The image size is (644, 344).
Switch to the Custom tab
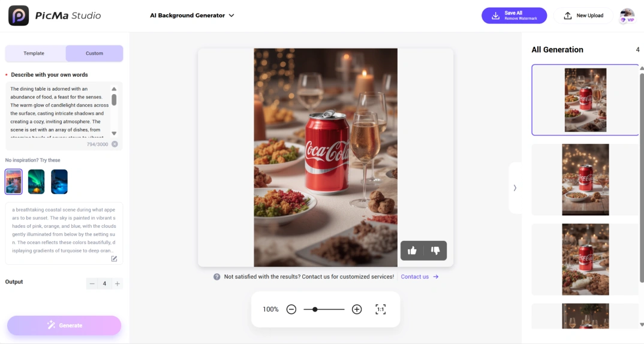pos(95,53)
